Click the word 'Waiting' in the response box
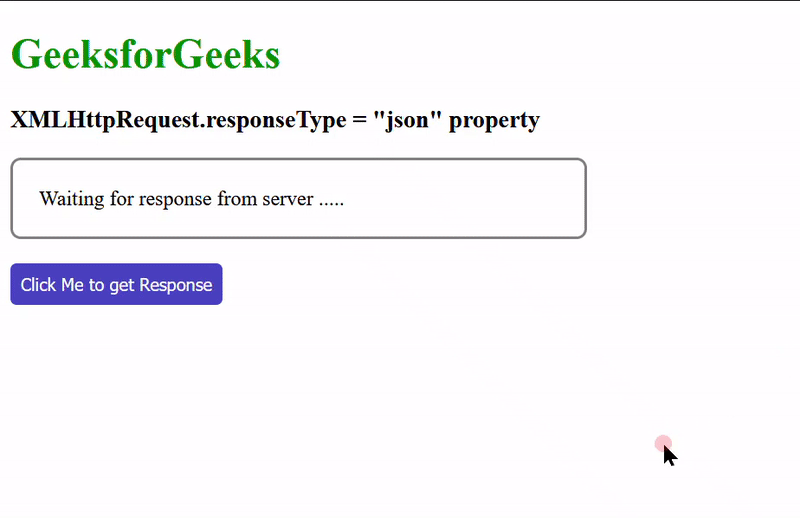This screenshot has width=800, height=518. pos(72,199)
